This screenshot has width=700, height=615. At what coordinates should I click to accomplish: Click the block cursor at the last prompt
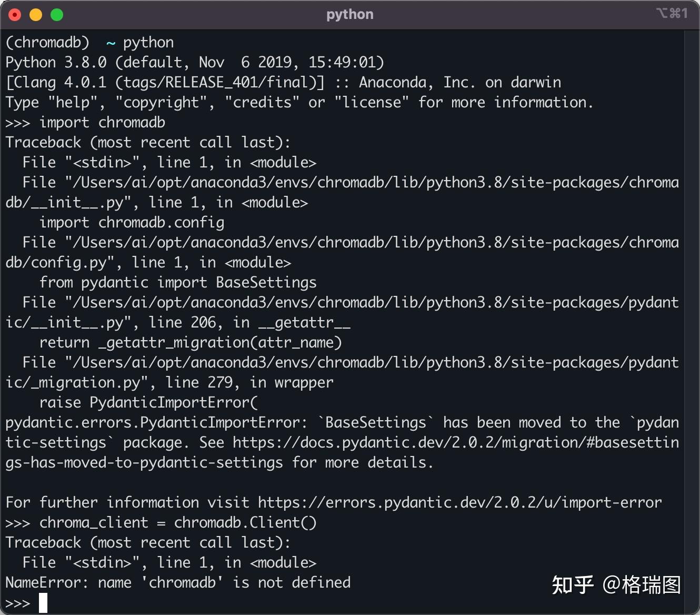click(43, 603)
